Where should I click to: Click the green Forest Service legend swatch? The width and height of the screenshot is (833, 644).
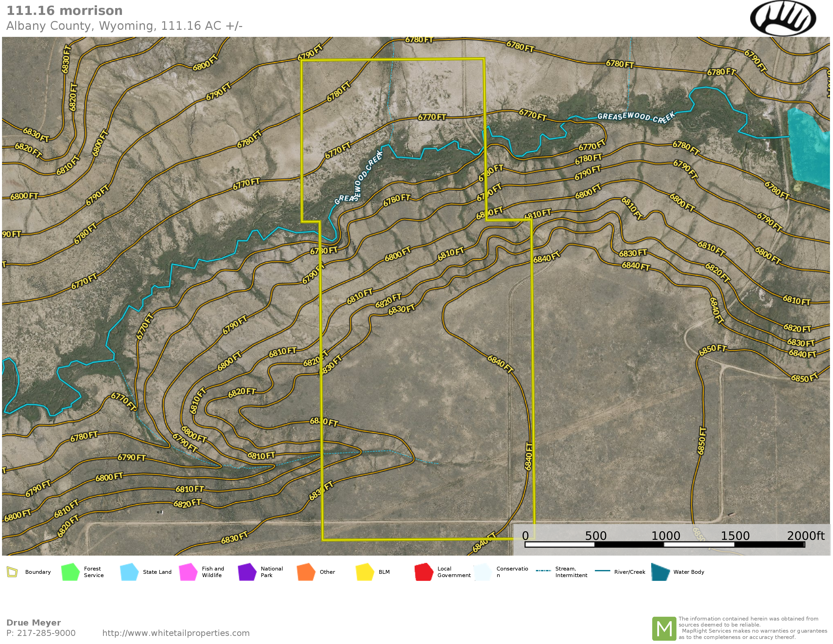click(70, 572)
